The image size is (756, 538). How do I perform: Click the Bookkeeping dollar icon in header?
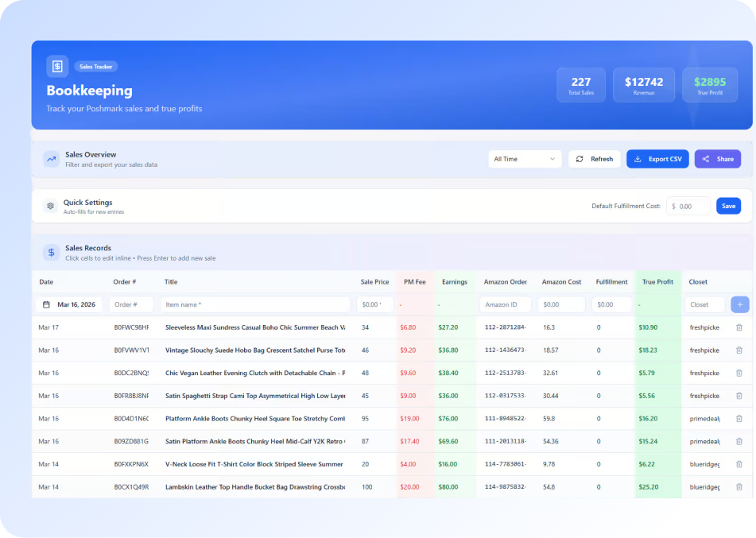point(57,67)
